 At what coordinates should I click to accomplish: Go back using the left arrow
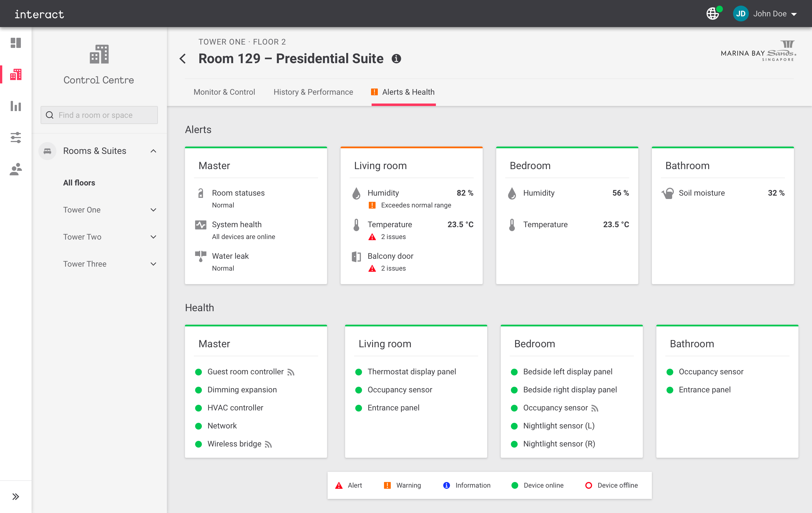tap(183, 59)
